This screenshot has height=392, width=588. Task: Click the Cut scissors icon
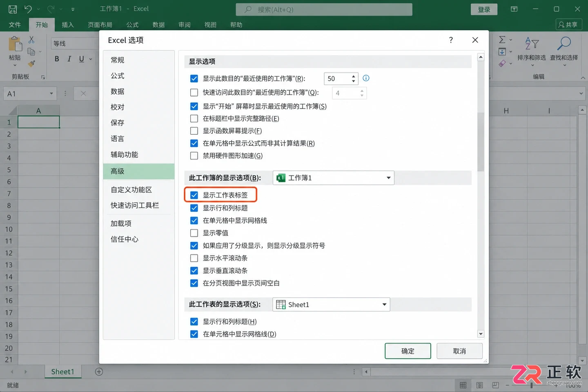tap(31, 40)
